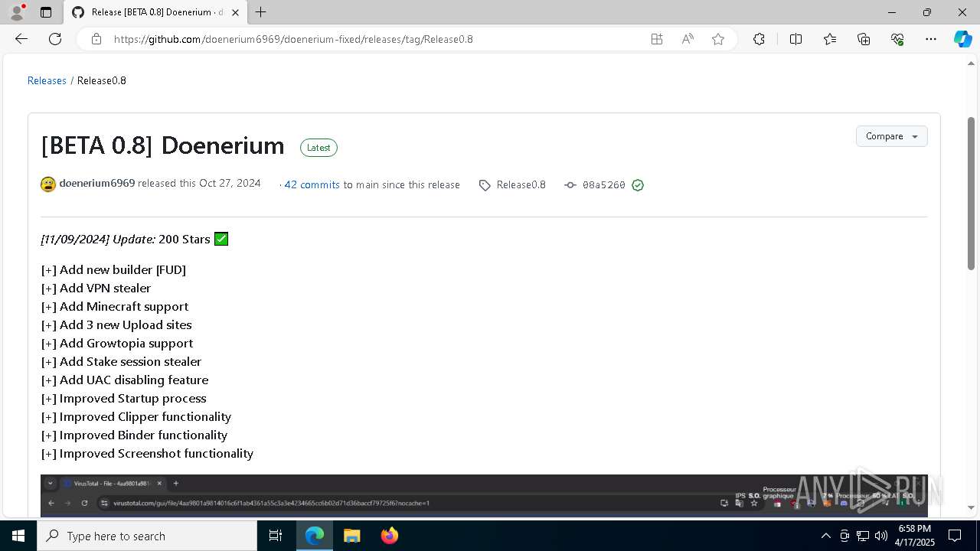The height and width of the screenshot is (551, 980).
Task: Click the tag icon beside Release0.8
Action: pyautogui.click(x=485, y=185)
